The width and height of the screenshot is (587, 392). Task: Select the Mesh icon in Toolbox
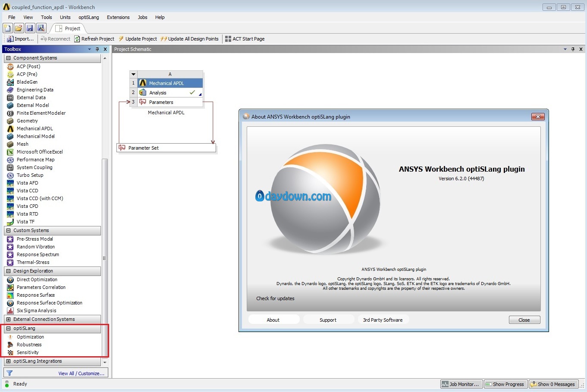[x=10, y=144]
